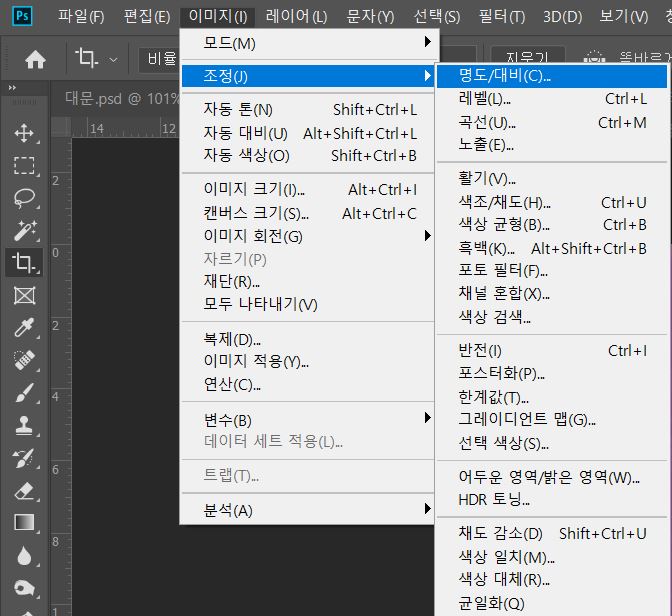672x616 pixels.
Task: Switch to the 대문.psd document tab
Action: [121, 99]
